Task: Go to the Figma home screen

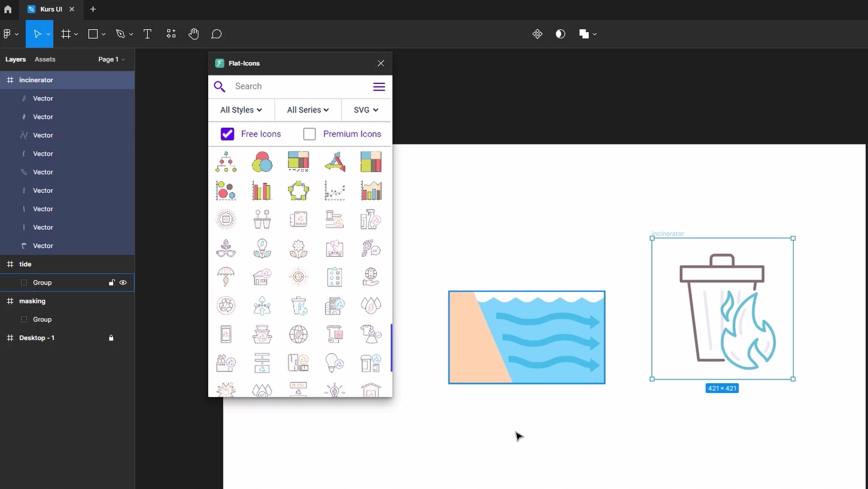Action: pyautogui.click(x=8, y=9)
